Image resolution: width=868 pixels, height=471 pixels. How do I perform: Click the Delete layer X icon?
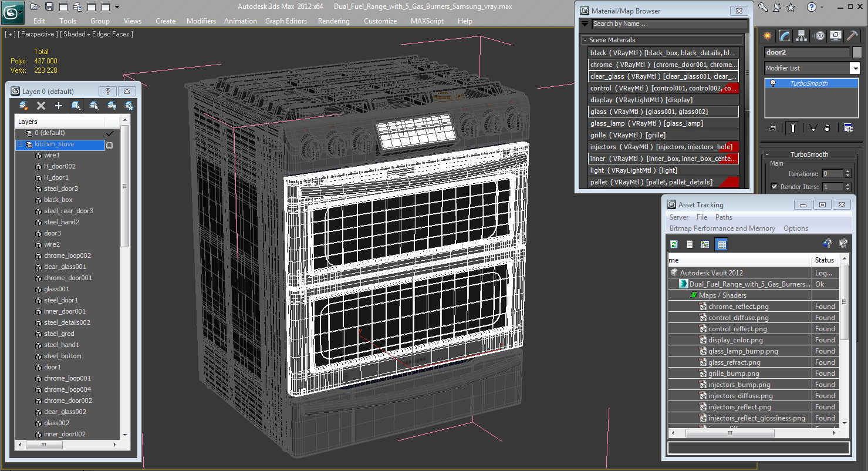pos(41,106)
